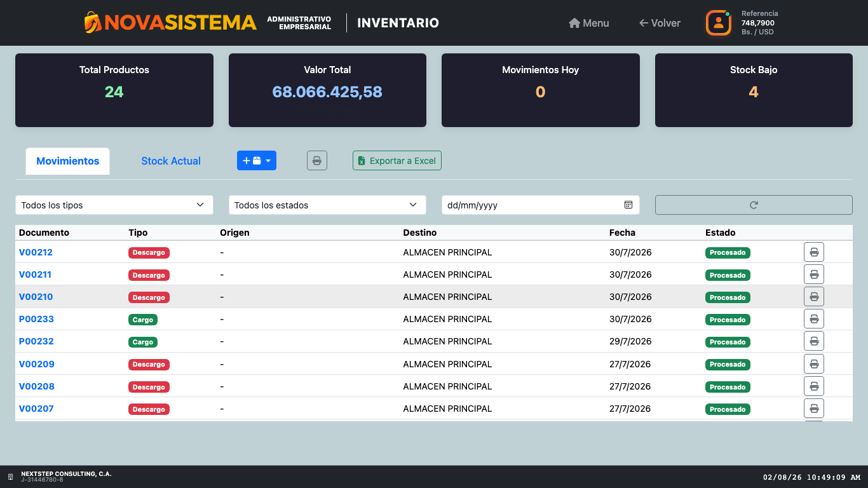Switch to the Movimientos tab
The height and width of the screenshot is (488, 868).
pyautogui.click(x=68, y=161)
